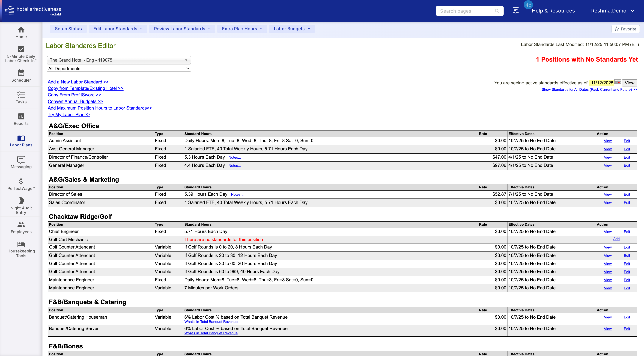Viewport: 644px width, 356px height.
Task: Open the All Departments dropdown
Action: [x=118, y=69]
